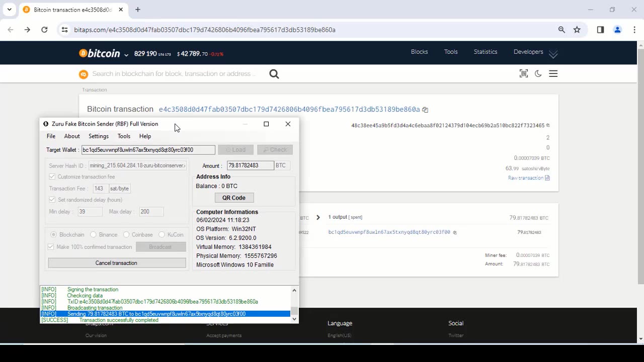Bookmark this page with the star icon
644x362 pixels.
coord(577,30)
